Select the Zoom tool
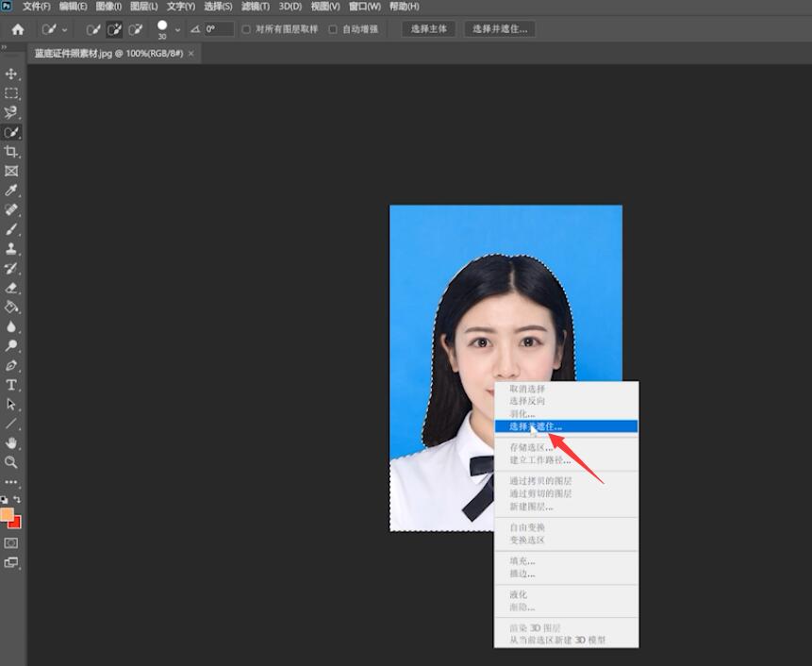Image resolution: width=812 pixels, height=666 pixels. pos(11,462)
